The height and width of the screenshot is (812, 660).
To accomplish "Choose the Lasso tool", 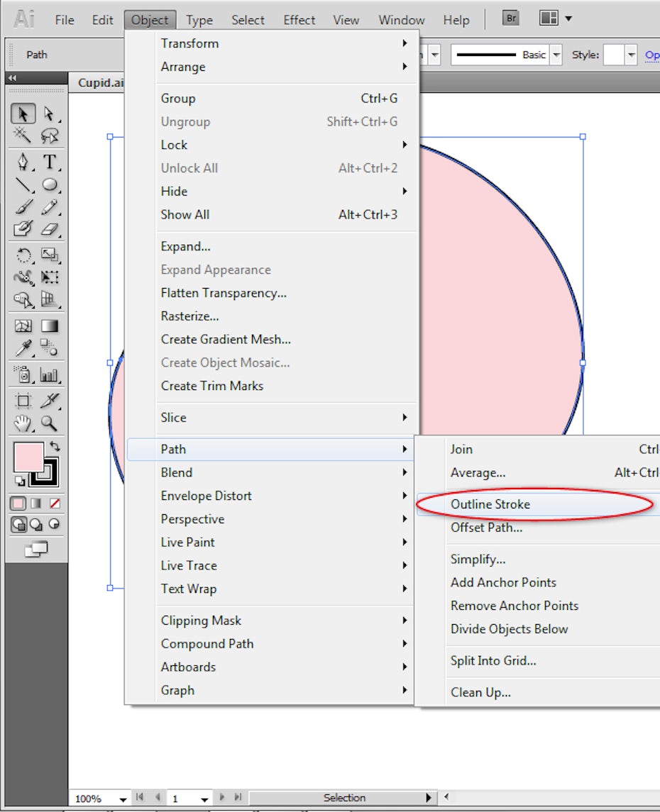I will (49, 135).
